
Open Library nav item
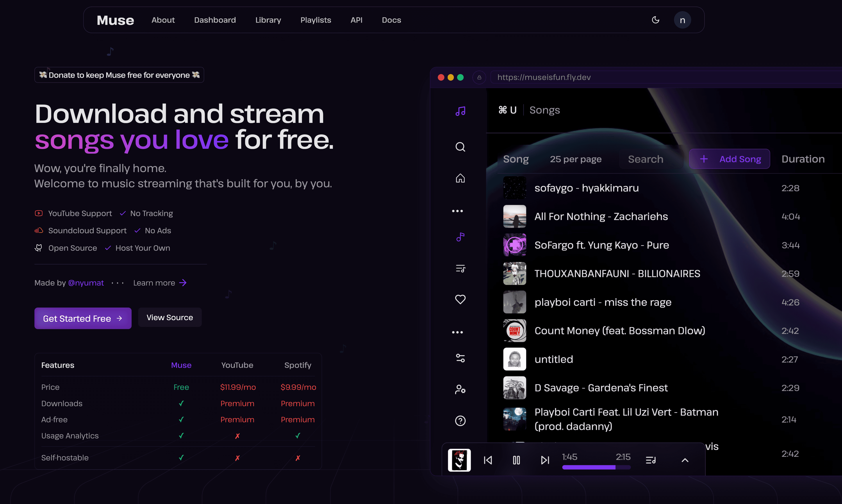268,20
